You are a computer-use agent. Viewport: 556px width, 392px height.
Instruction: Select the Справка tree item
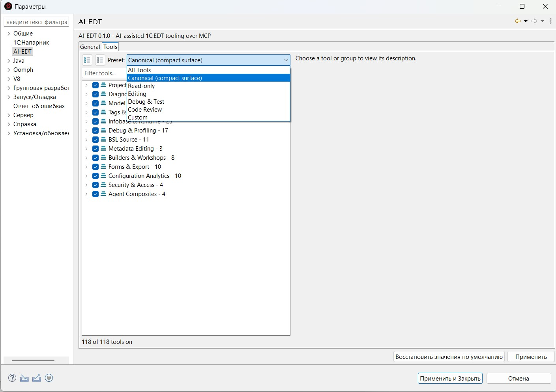25,124
